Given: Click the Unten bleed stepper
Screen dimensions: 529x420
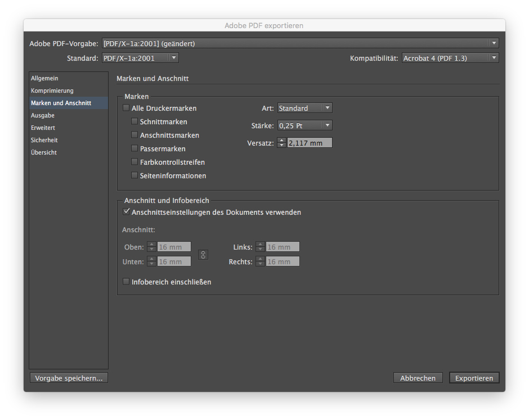Looking at the screenshot, I should click(x=152, y=261).
